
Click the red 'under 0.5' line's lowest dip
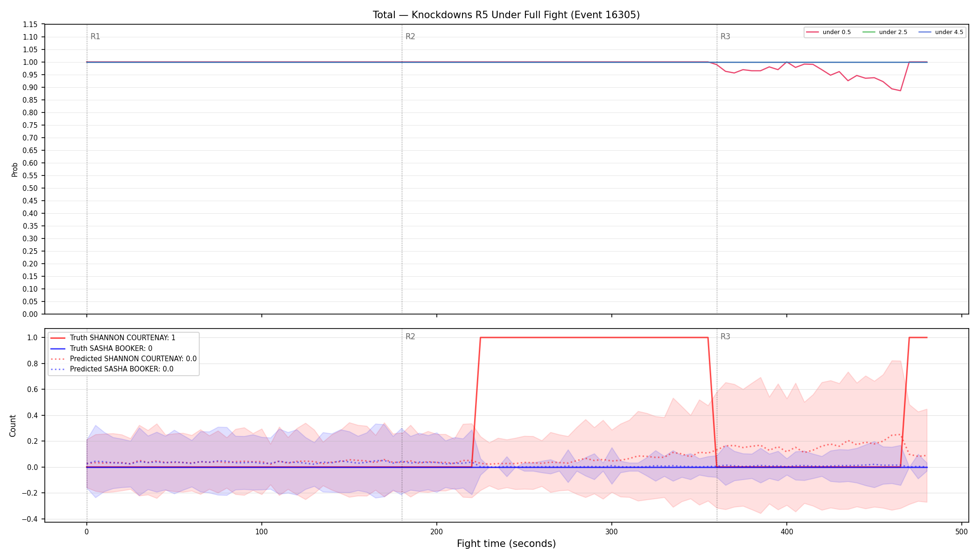[900, 91]
